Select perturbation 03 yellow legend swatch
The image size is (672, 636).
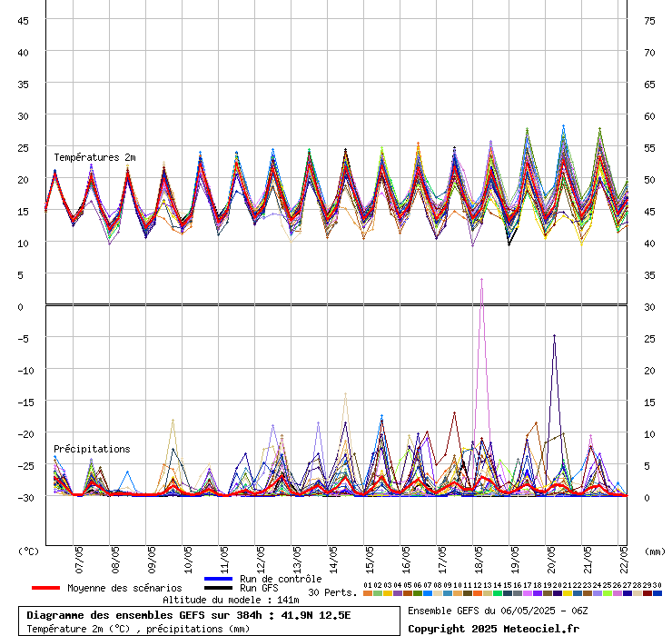[x=388, y=593]
